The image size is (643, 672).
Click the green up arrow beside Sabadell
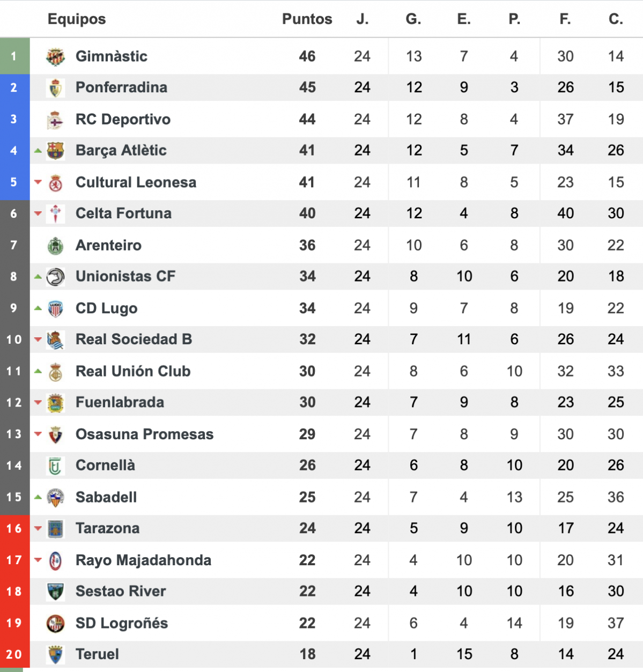pyautogui.click(x=38, y=497)
